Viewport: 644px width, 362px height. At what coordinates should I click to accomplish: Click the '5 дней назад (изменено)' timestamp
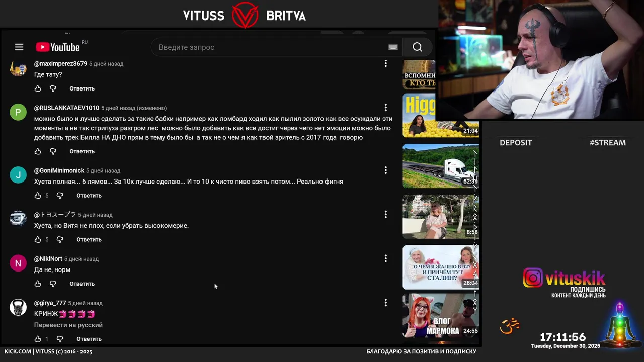click(134, 108)
